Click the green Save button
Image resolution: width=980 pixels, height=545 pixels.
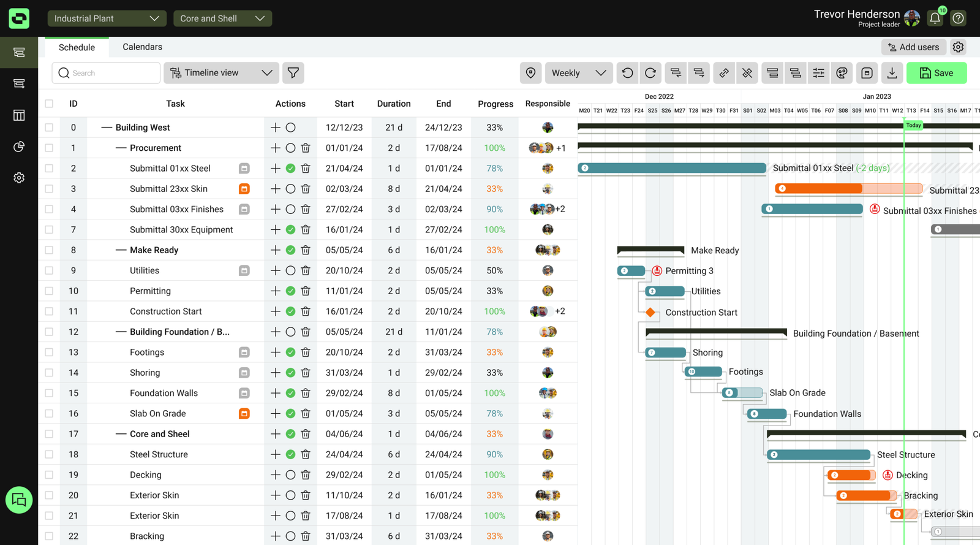coord(937,73)
